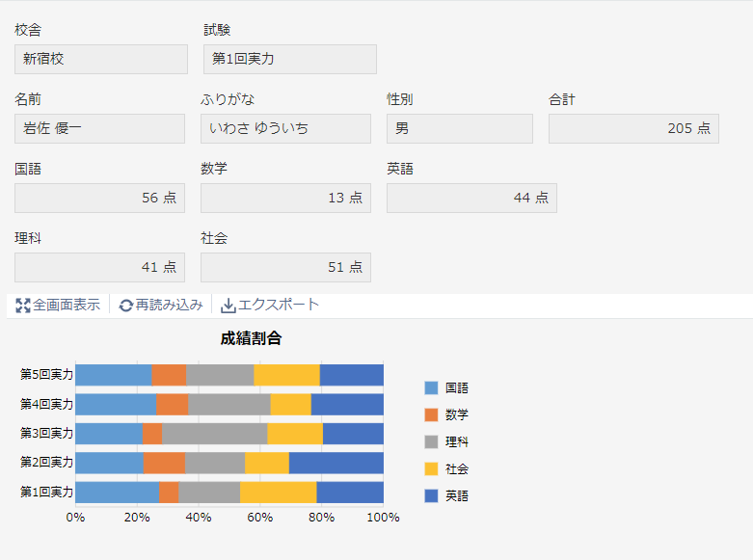Select the ふりがな field

[x=285, y=128]
